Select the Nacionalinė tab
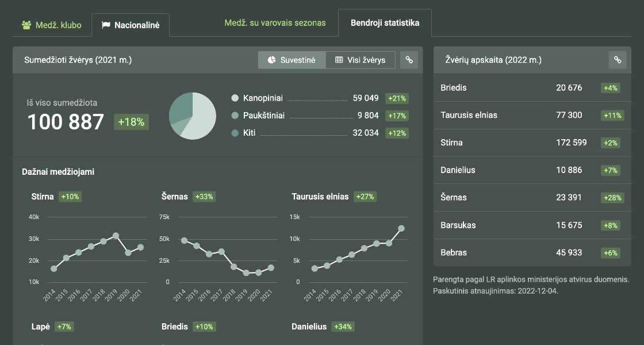 point(131,25)
